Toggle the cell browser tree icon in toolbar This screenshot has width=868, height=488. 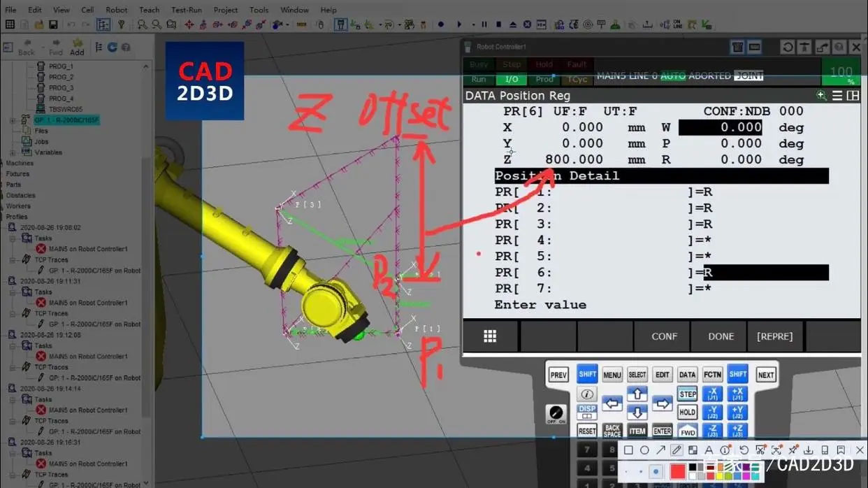point(103,24)
